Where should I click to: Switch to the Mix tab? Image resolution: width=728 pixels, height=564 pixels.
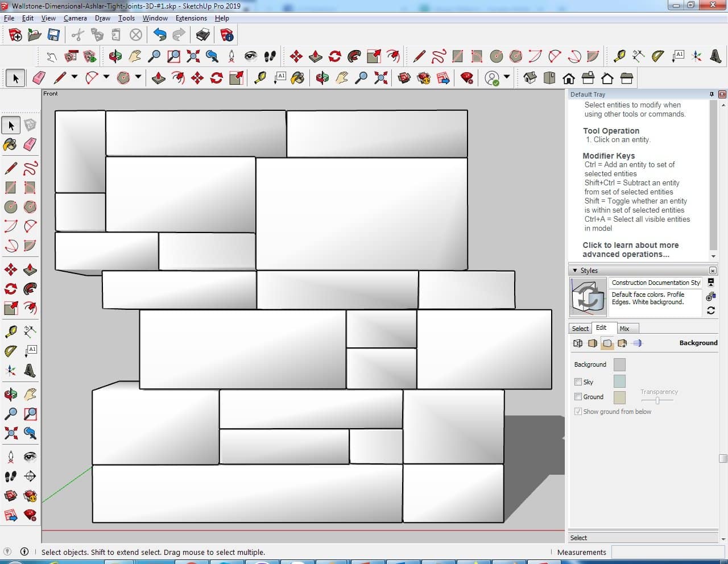[624, 329]
